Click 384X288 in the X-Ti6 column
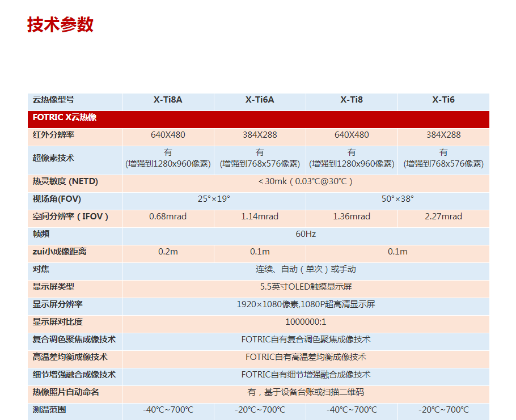 443,135
